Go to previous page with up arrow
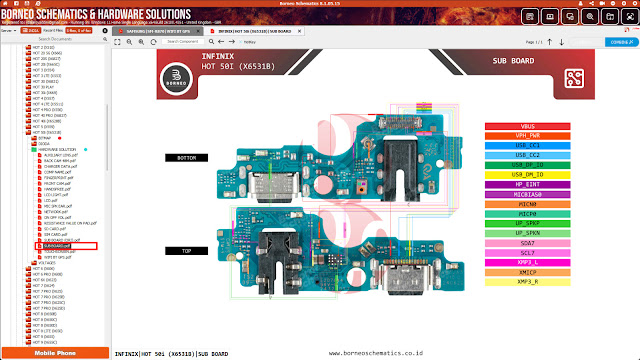Viewport: 640px width, 360px height. point(550,42)
